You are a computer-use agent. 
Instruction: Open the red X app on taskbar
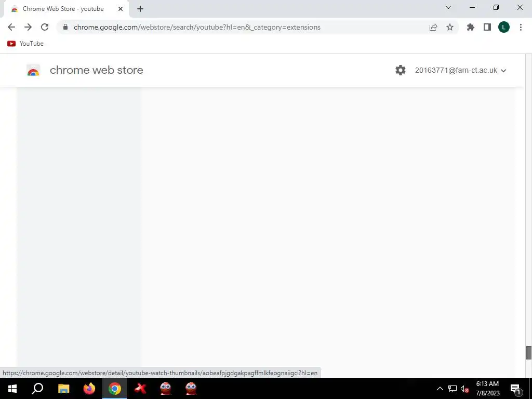pyautogui.click(x=140, y=389)
